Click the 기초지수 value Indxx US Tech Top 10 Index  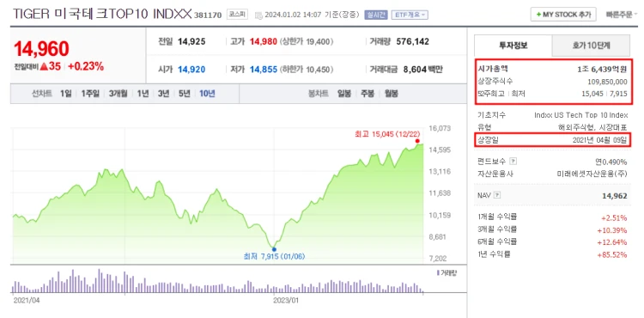pos(580,115)
